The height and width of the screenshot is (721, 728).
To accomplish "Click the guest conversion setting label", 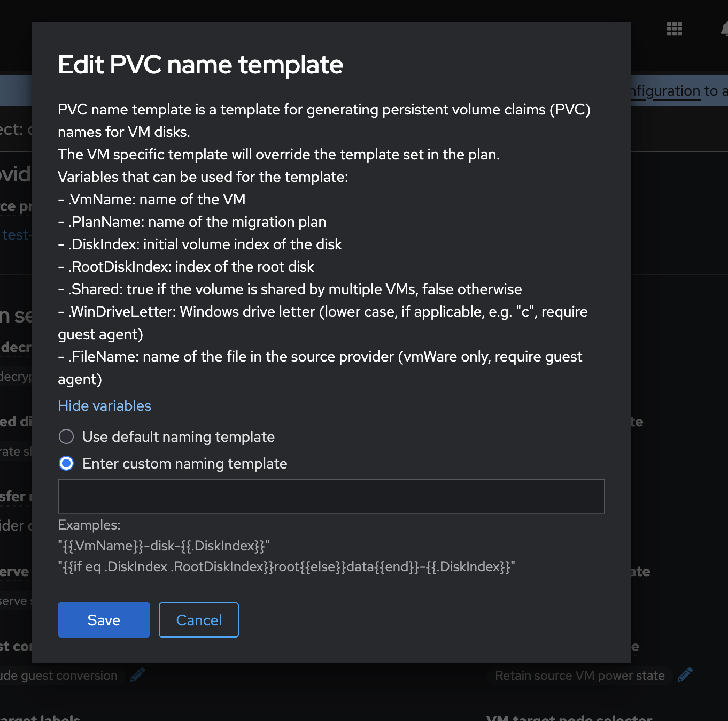I will pos(59,676).
